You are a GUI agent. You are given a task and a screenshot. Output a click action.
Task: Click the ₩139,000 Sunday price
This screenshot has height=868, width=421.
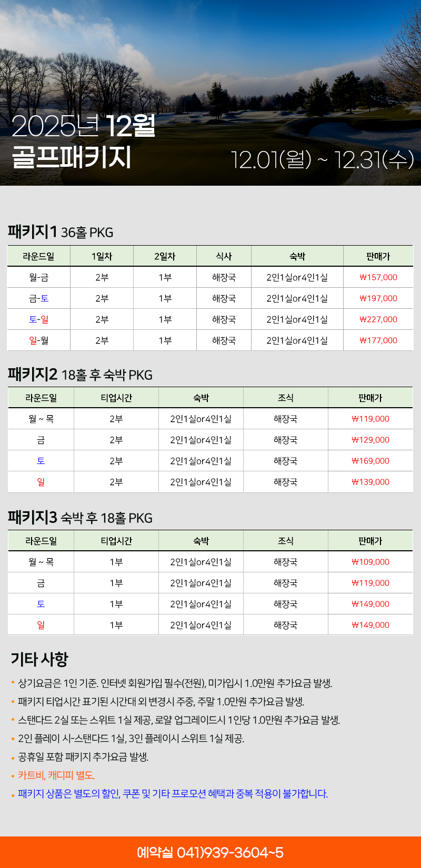tap(370, 482)
